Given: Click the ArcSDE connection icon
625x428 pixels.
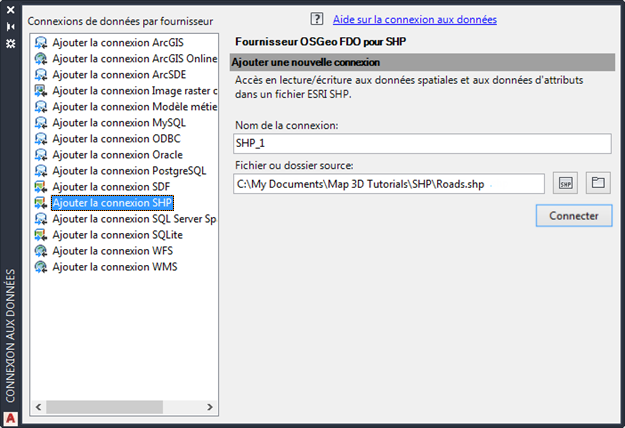Looking at the screenshot, I should click(41, 75).
